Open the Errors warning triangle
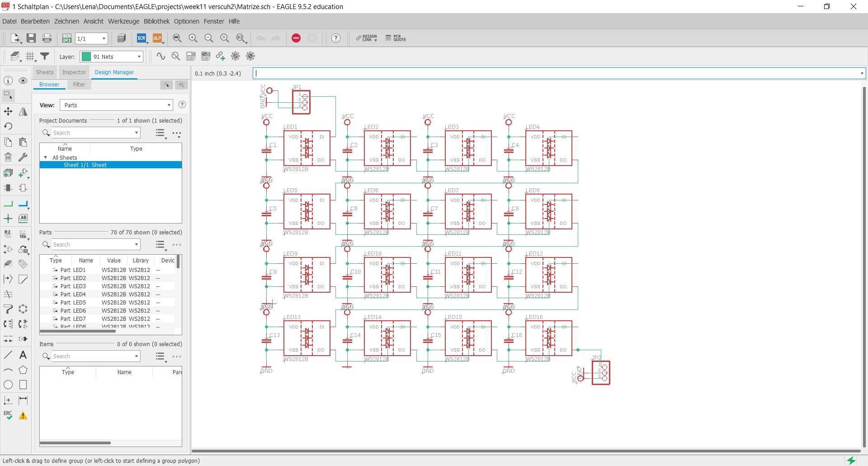Viewport: 868px width, 466px height. point(23,416)
